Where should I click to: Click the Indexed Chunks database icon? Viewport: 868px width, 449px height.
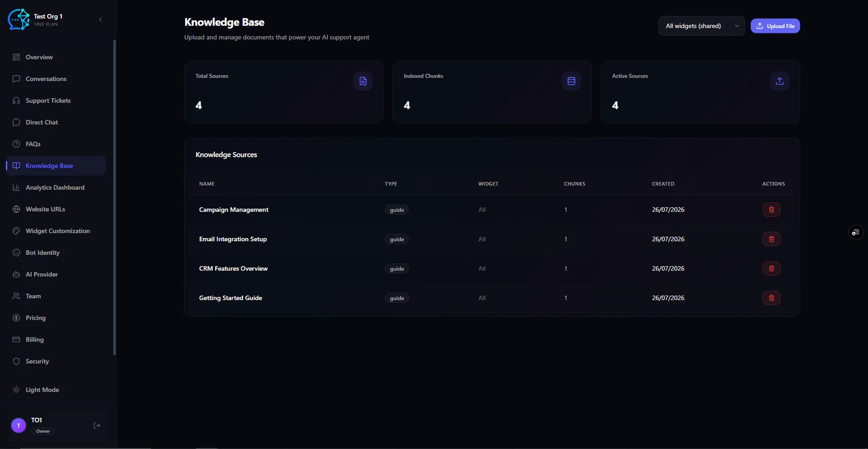tap(571, 81)
